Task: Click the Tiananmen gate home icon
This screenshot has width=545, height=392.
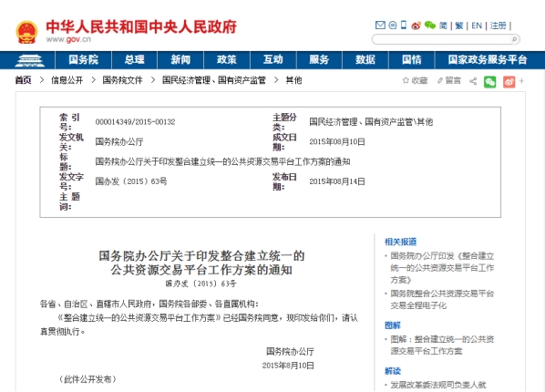Action: (x=29, y=60)
